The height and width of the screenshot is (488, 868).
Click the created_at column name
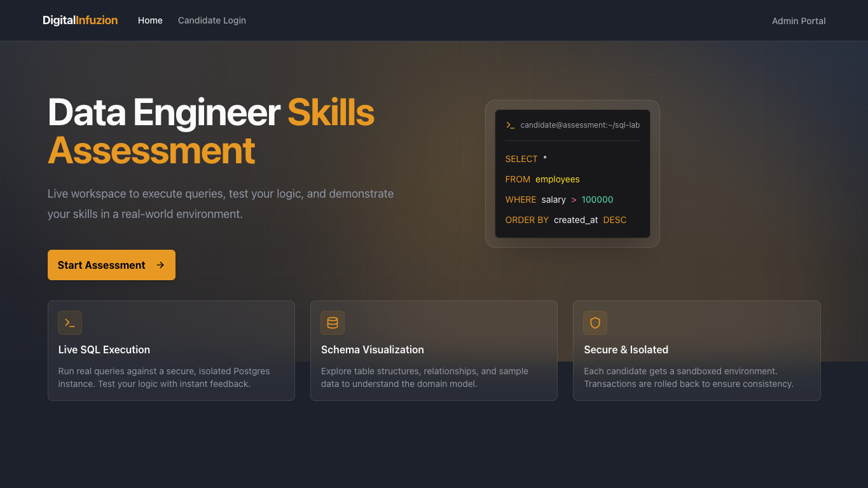[x=575, y=220]
